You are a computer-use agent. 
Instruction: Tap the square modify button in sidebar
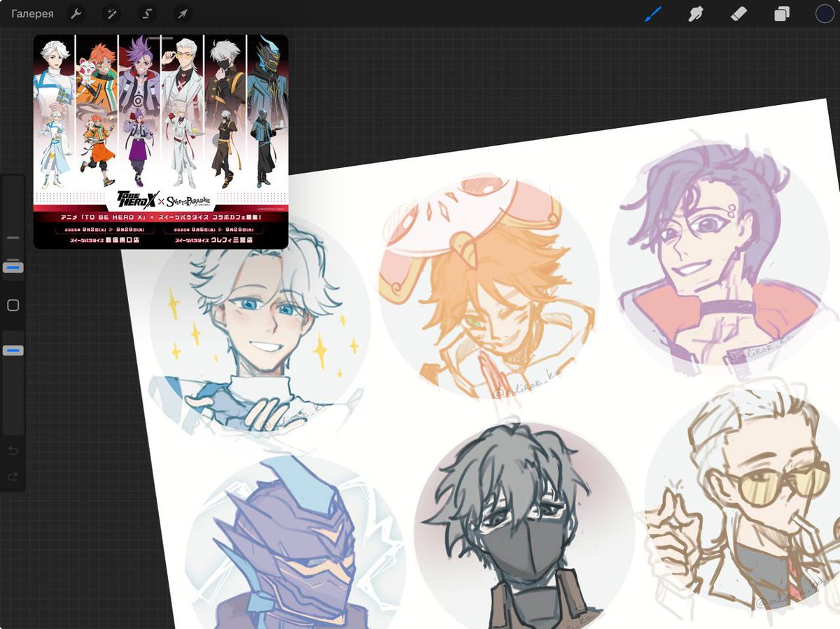tap(13, 305)
